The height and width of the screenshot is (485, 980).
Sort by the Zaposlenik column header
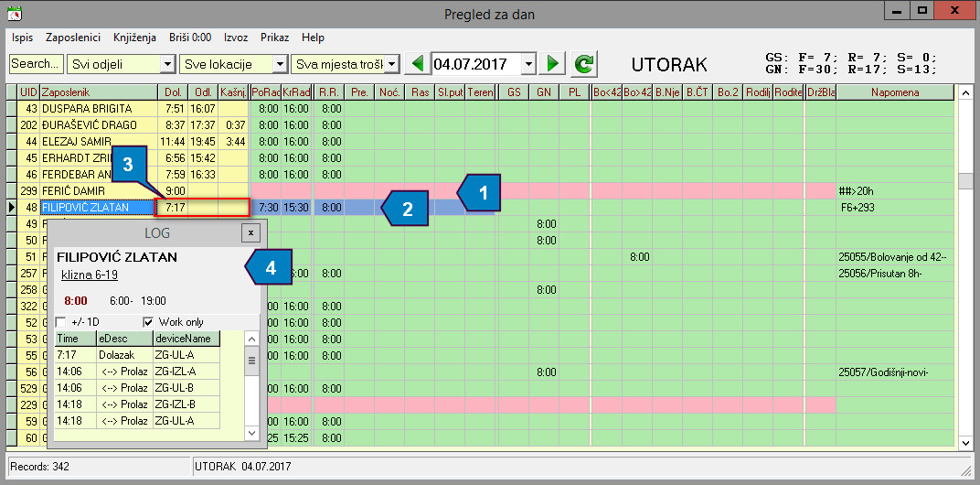click(99, 92)
